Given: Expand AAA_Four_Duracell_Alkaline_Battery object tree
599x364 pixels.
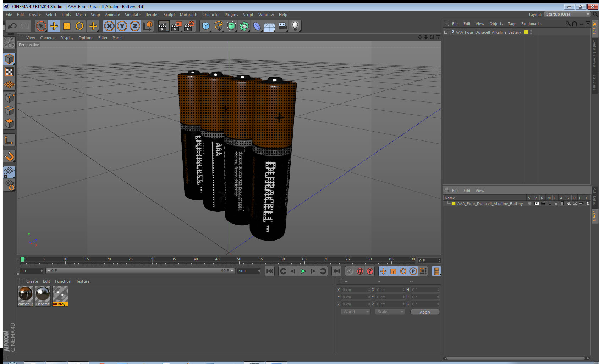Looking at the screenshot, I should [x=446, y=32].
